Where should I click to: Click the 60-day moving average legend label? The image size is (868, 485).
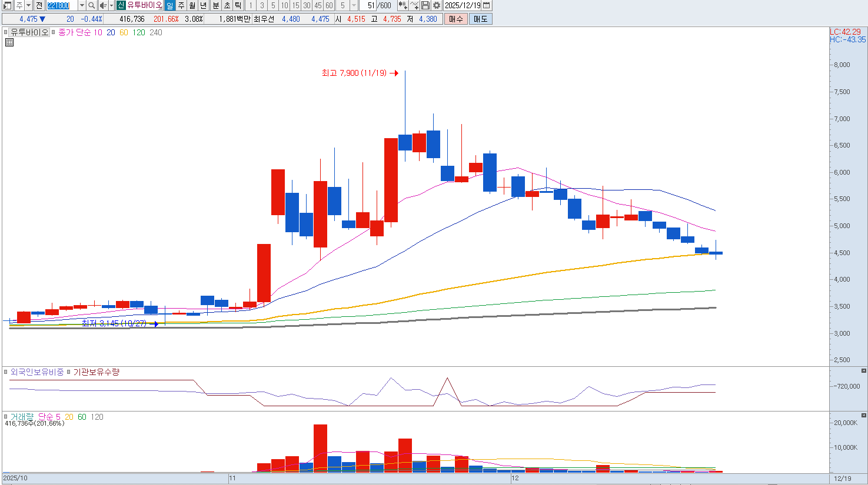tap(124, 32)
